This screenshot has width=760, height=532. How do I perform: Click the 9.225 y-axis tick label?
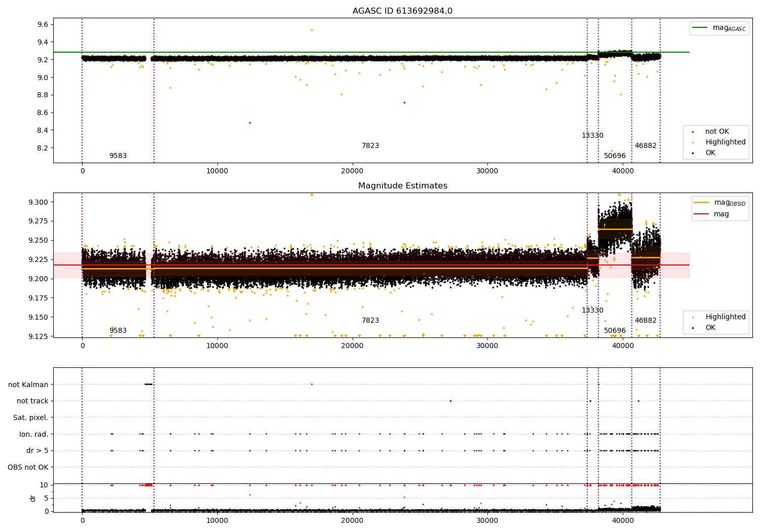39,259
